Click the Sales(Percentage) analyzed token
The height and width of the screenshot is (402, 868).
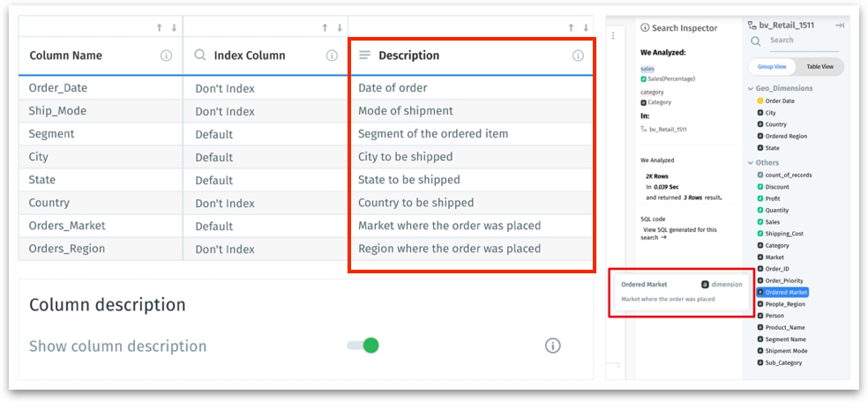[x=672, y=79]
